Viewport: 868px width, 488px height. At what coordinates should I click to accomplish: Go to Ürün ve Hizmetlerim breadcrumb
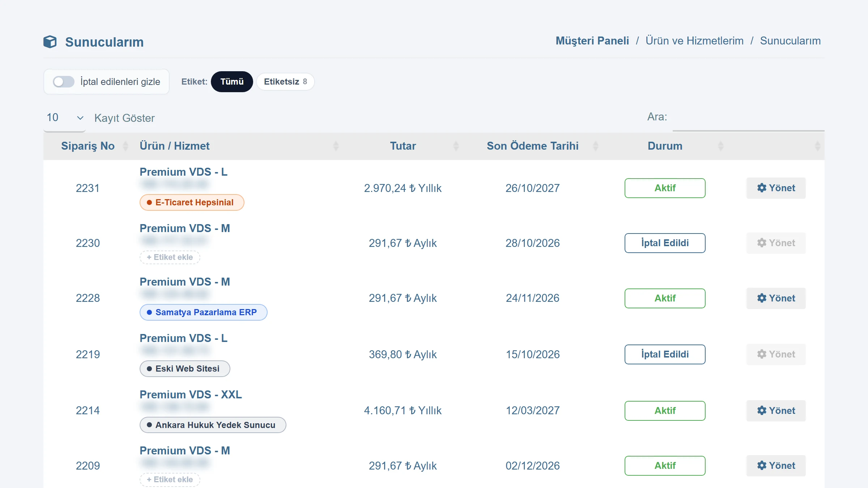point(694,41)
